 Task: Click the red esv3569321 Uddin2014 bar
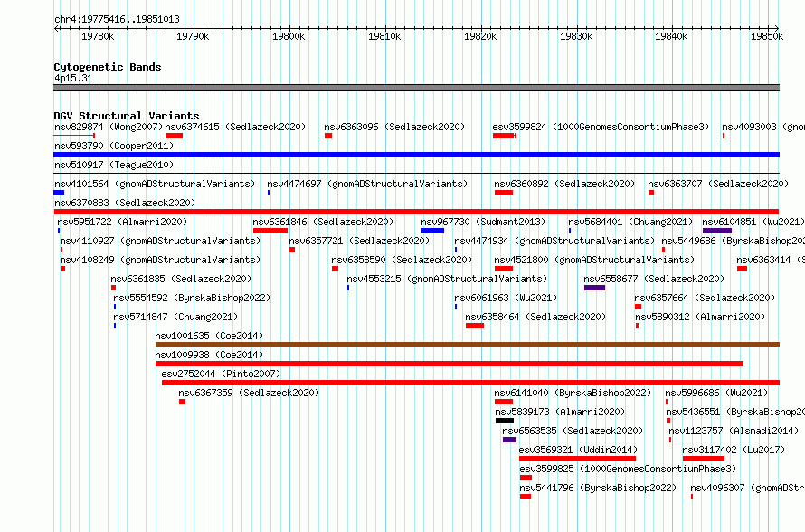578,459
